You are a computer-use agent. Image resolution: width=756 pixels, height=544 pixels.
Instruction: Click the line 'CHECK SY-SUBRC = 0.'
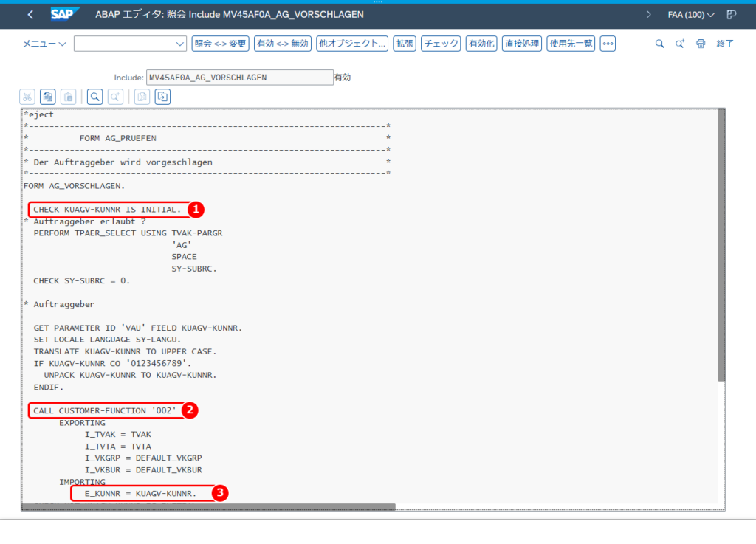pyautogui.click(x=81, y=280)
